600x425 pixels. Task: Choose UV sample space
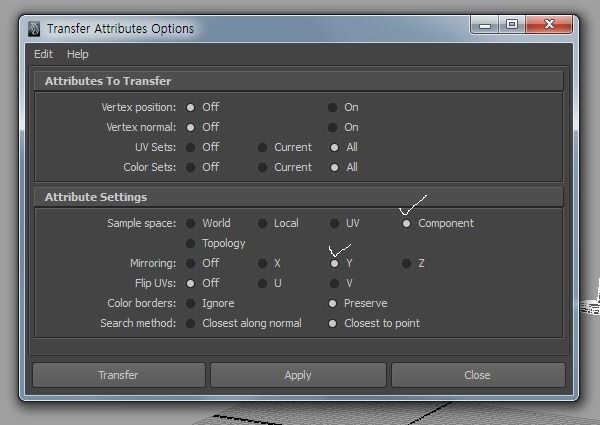tap(334, 223)
